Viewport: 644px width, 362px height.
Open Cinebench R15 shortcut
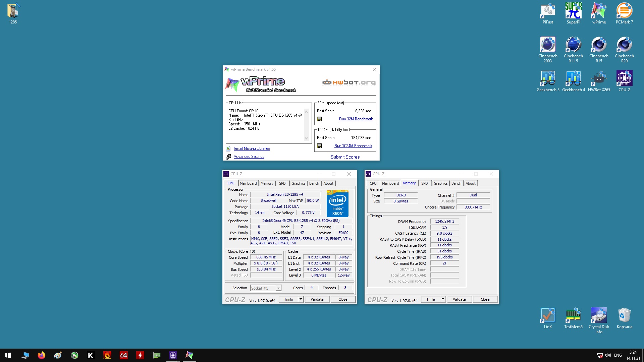(x=599, y=50)
